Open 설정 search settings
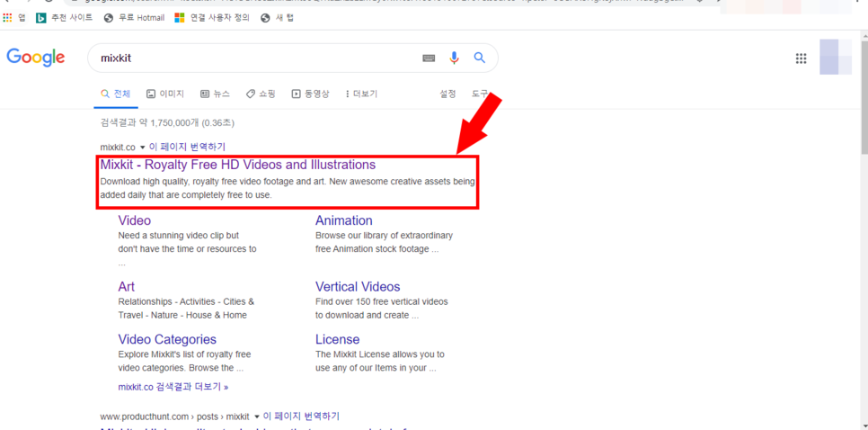This screenshot has height=430, width=868. [447, 94]
